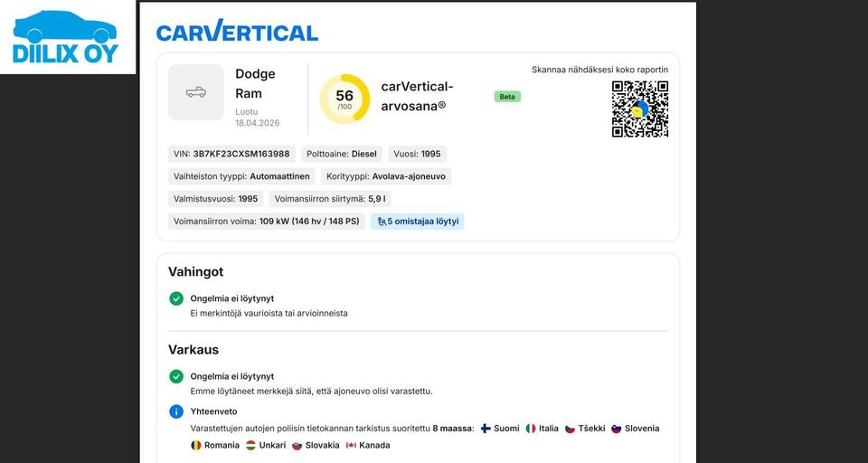Viewport: 868px width, 463px height.
Task: Click the Vahingot section heading
Action: coord(195,271)
